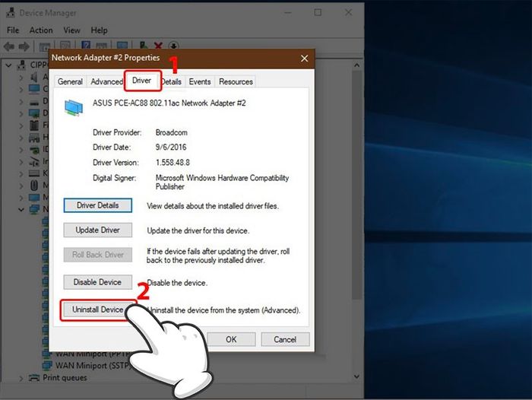Select the Print queues tree item
This screenshot has width=532, height=400.
click(x=65, y=378)
